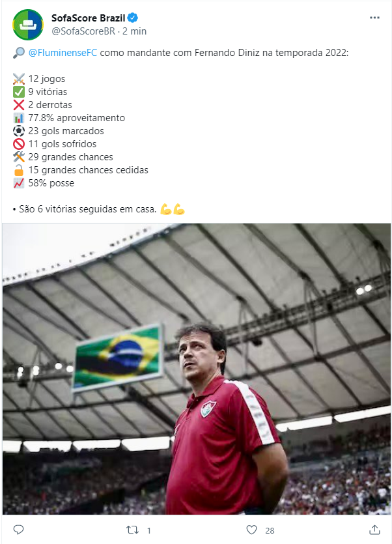The image size is (392, 544).
Task: Click the 2 min timestamp
Action: (x=135, y=31)
